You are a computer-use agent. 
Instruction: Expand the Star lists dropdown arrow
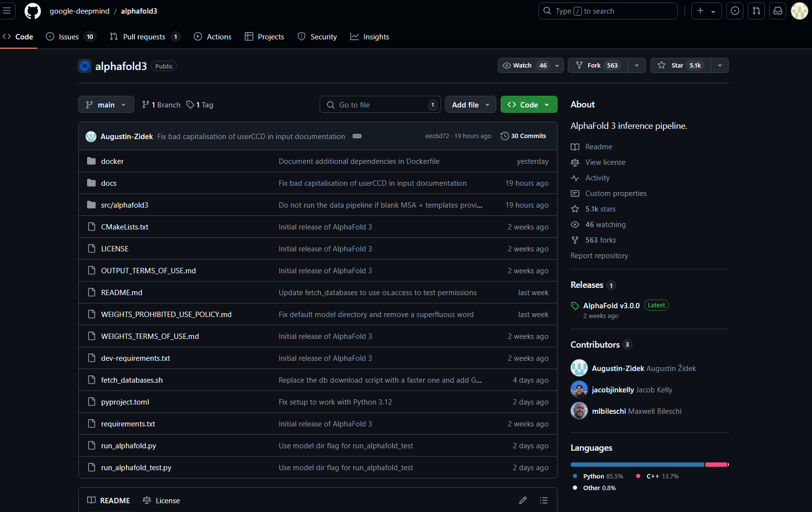click(720, 66)
